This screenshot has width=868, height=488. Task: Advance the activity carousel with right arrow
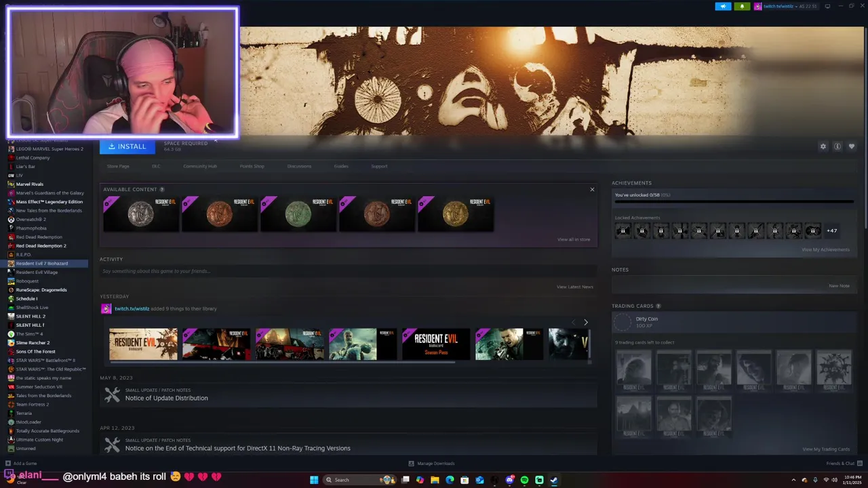click(586, 322)
